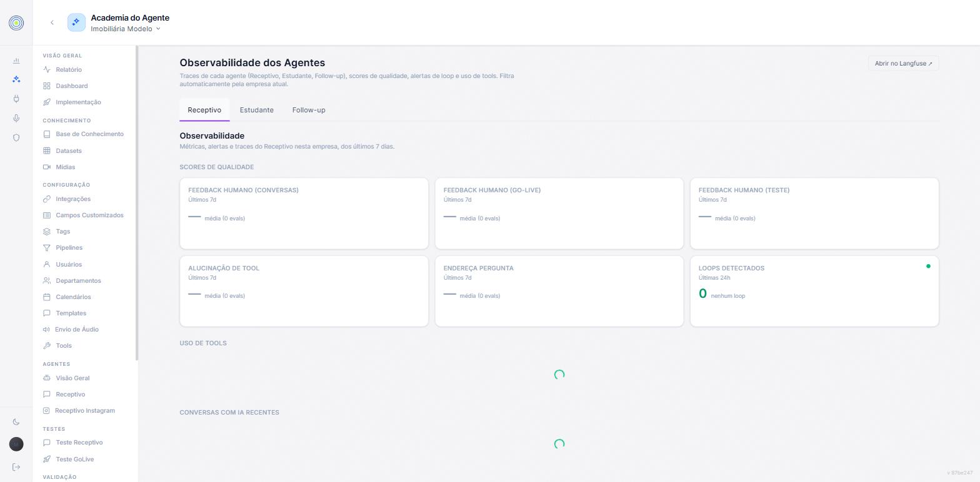
Task: Select the sparkles agent icon in the left rail
Action: tap(16, 79)
